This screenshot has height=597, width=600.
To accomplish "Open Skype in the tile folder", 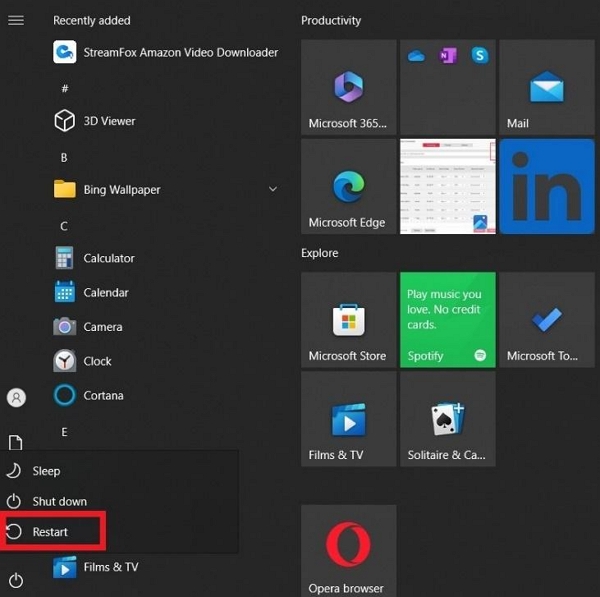I will (479, 55).
